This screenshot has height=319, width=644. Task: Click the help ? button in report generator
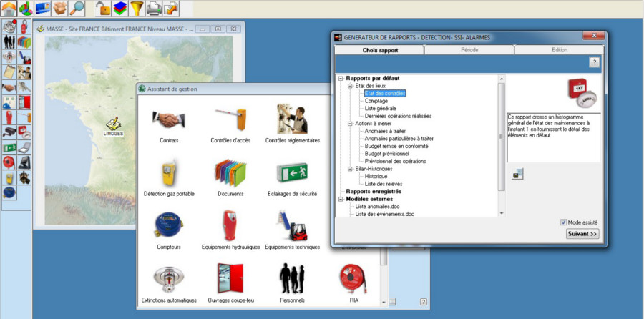595,62
